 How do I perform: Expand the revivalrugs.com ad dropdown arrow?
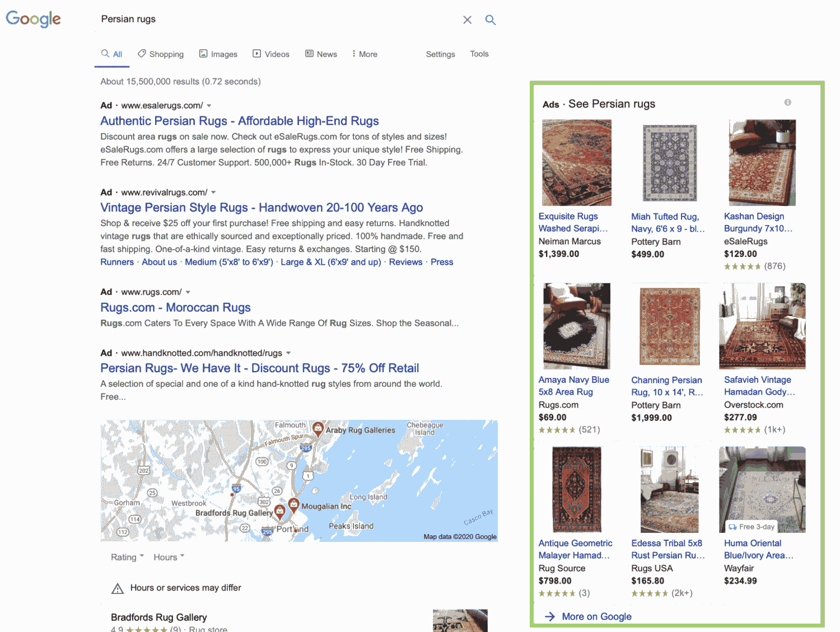point(213,193)
